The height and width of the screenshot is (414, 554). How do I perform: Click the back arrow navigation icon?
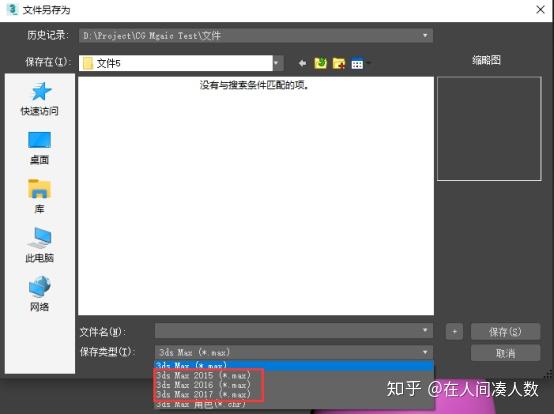tap(302, 63)
